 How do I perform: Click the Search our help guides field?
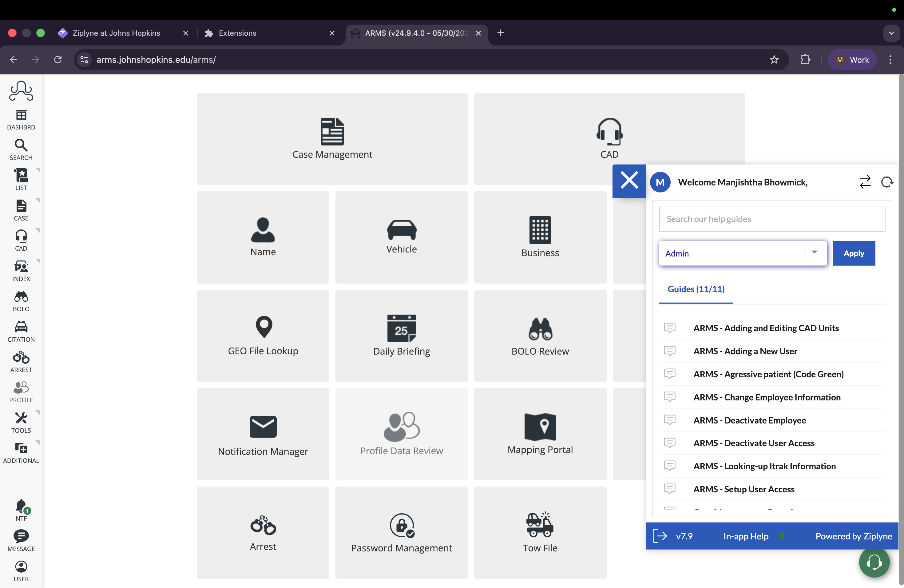click(x=772, y=219)
